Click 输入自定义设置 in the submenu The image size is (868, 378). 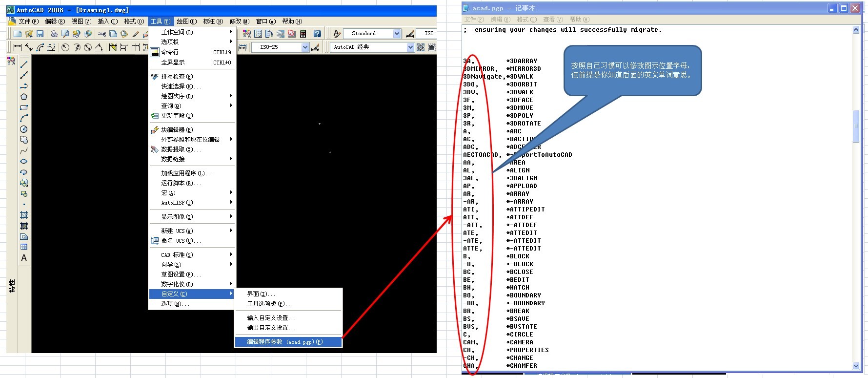pyautogui.click(x=288, y=317)
